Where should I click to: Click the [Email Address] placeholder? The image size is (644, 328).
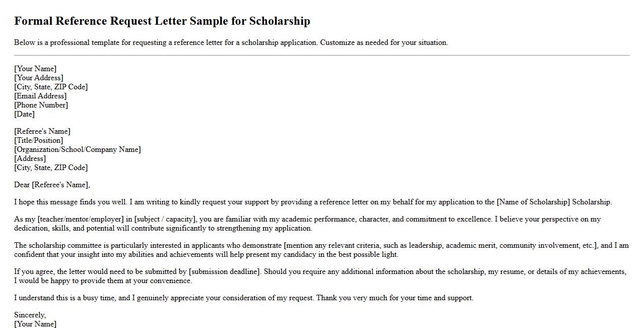coord(40,96)
